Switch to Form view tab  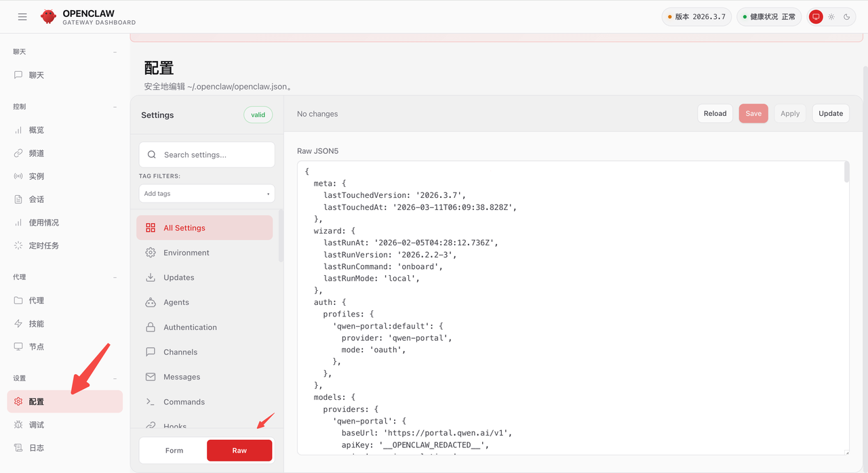pyautogui.click(x=174, y=451)
